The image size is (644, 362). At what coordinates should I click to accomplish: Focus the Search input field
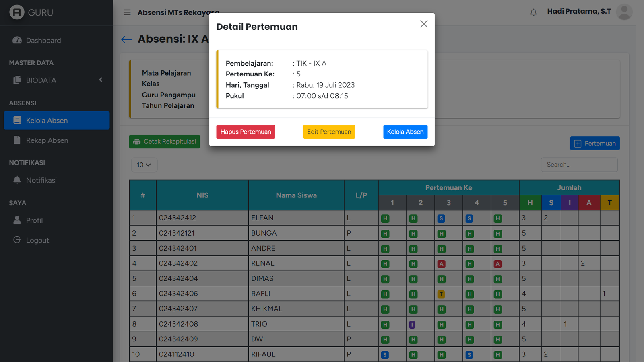pyautogui.click(x=579, y=165)
